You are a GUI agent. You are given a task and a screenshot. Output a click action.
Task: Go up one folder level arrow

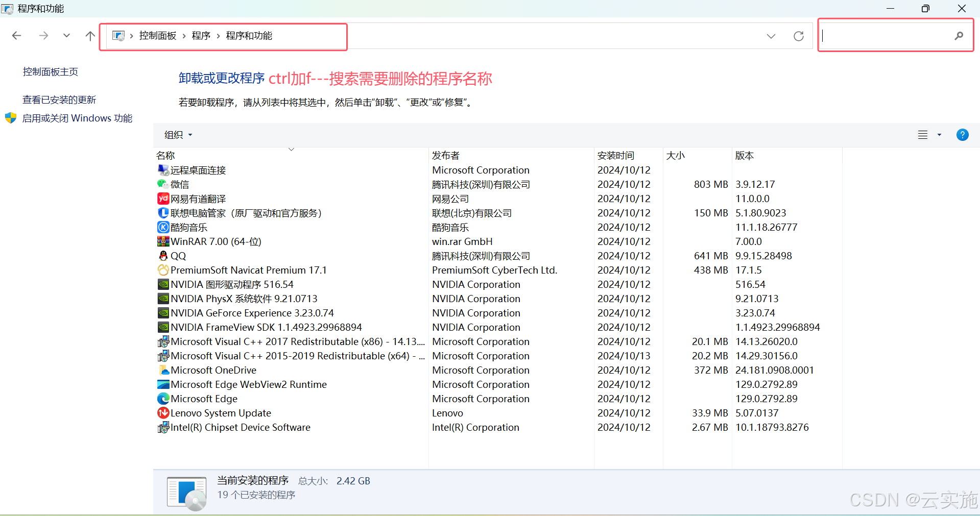point(90,35)
